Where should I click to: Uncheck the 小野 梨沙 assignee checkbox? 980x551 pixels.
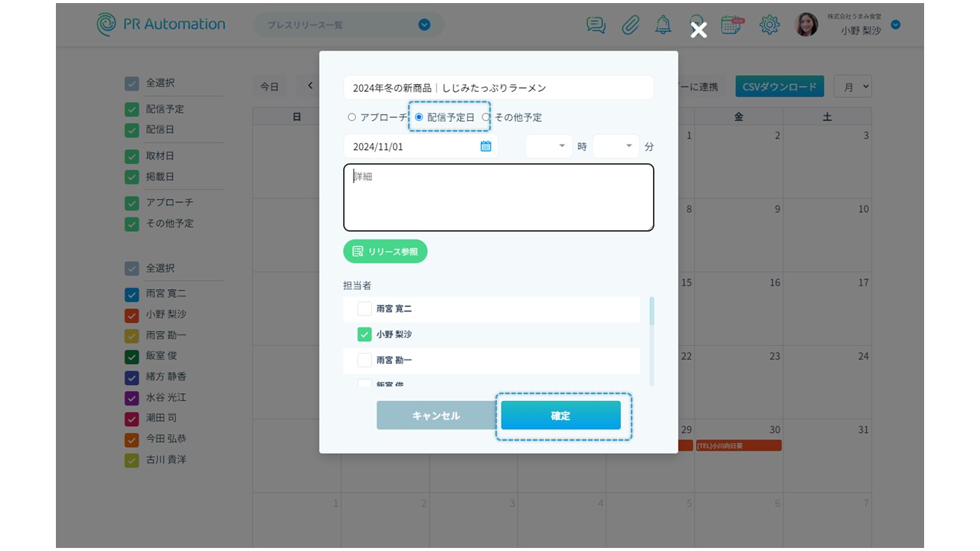364,334
